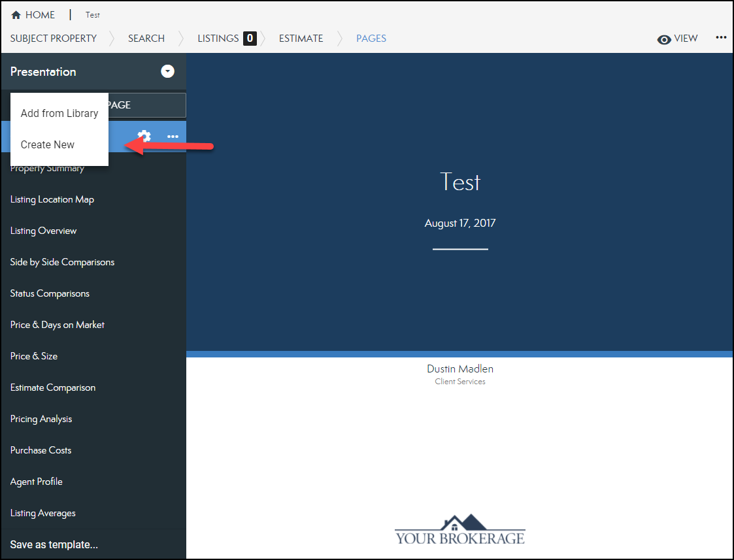Open gear settings for selected page
The height and width of the screenshot is (560, 734).
tap(144, 137)
